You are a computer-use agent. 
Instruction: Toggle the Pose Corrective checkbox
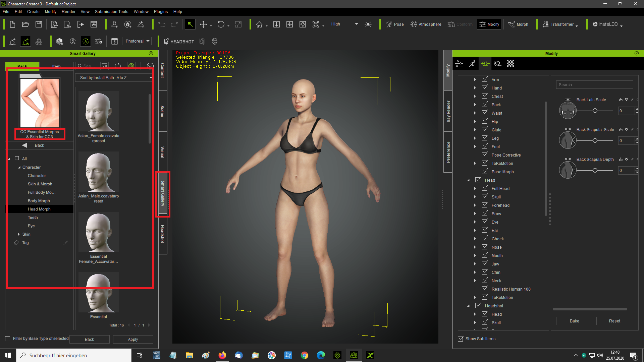tap(485, 155)
